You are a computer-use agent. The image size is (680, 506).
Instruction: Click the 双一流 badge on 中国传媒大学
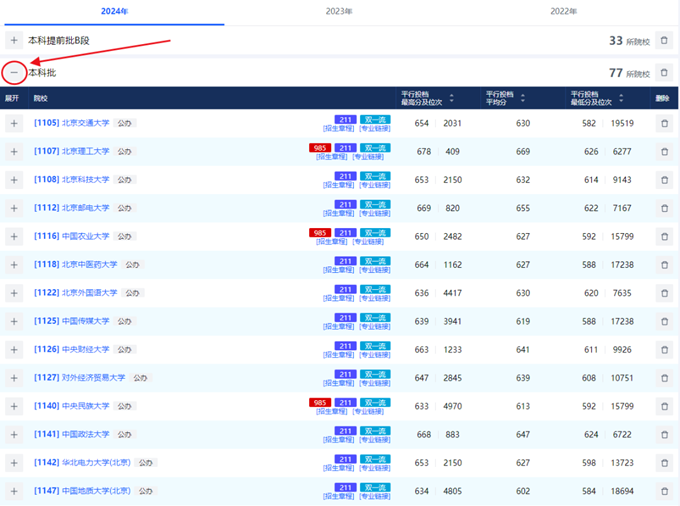[x=376, y=317]
